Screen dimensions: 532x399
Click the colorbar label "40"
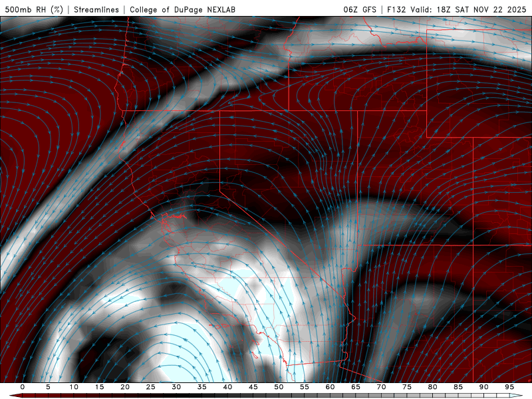click(x=227, y=387)
